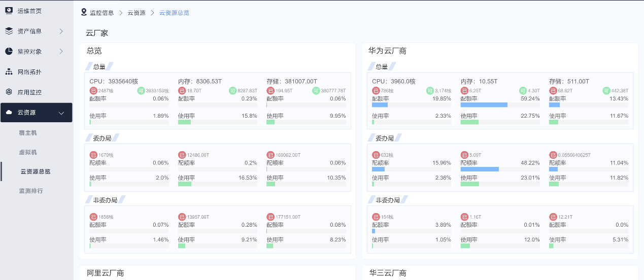Click the red 已 badge beside 13957.00T
Screen dimensions: 644x280
pos(182,217)
